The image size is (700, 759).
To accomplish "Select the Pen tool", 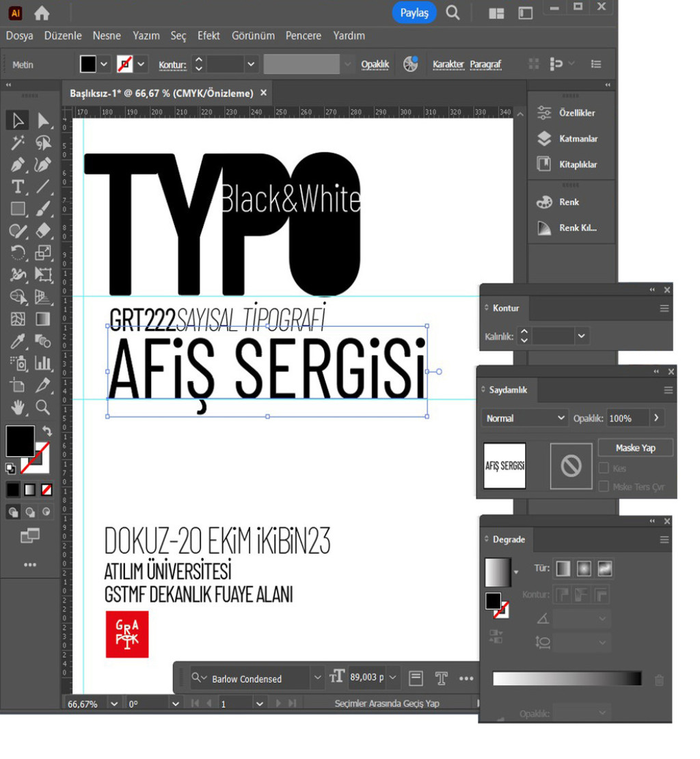I will pyautogui.click(x=18, y=165).
